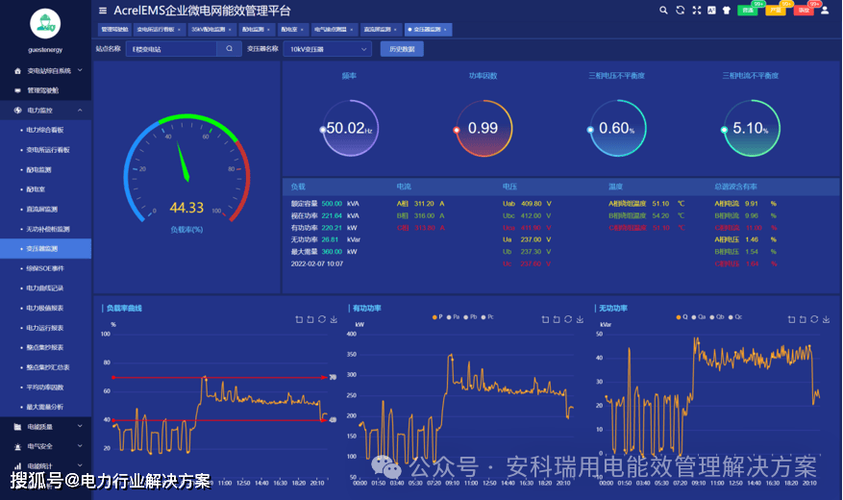Click zoom reset icon on 负载率曲线 chart
Viewport: 843px width, 500px height.
click(x=310, y=319)
